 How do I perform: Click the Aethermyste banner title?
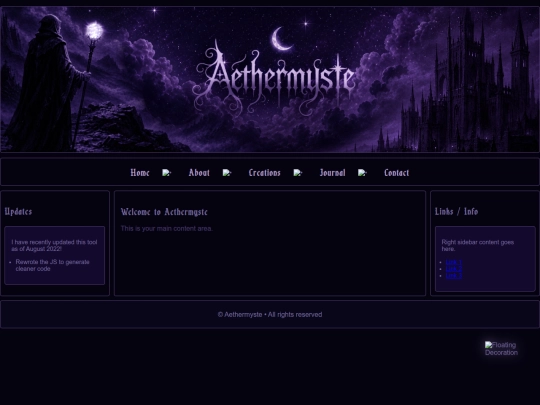pos(274,77)
